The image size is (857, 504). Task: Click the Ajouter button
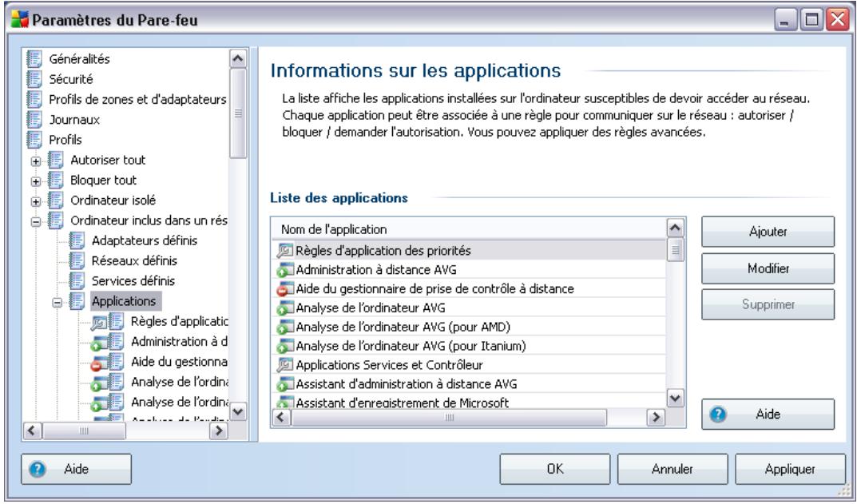pyautogui.click(x=768, y=232)
